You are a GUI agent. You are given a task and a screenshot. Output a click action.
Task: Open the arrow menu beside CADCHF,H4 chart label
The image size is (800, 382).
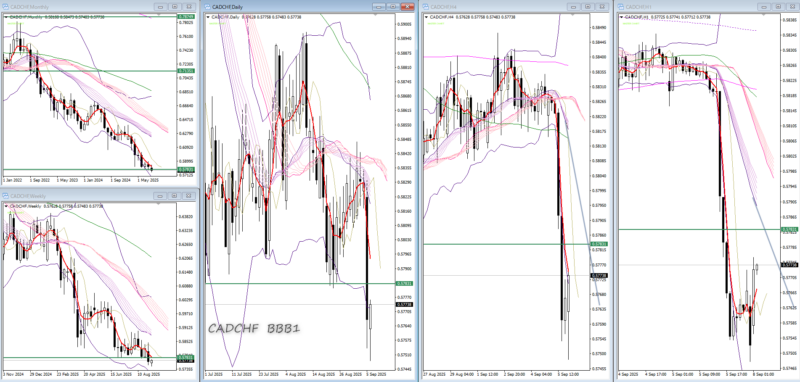pos(427,17)
